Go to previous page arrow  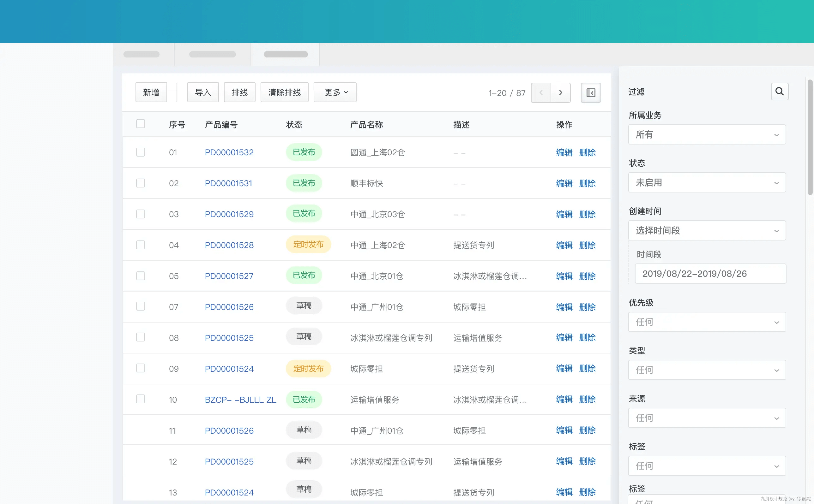tap(541, 93)
